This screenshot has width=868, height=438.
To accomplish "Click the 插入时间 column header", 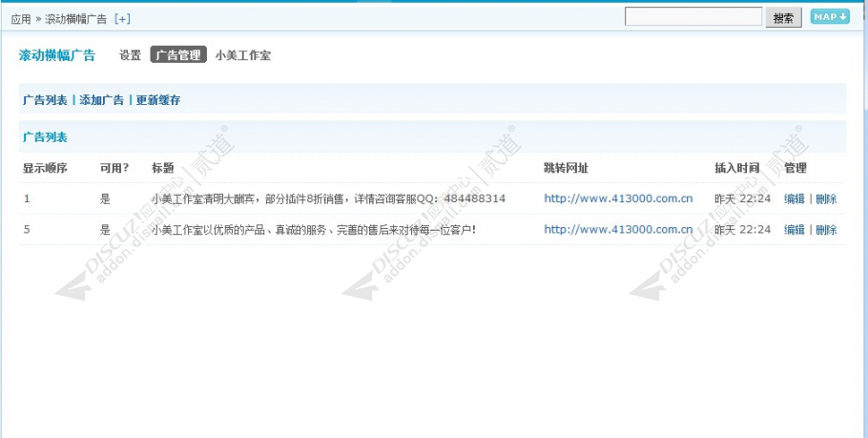I will tap(736, 168).
